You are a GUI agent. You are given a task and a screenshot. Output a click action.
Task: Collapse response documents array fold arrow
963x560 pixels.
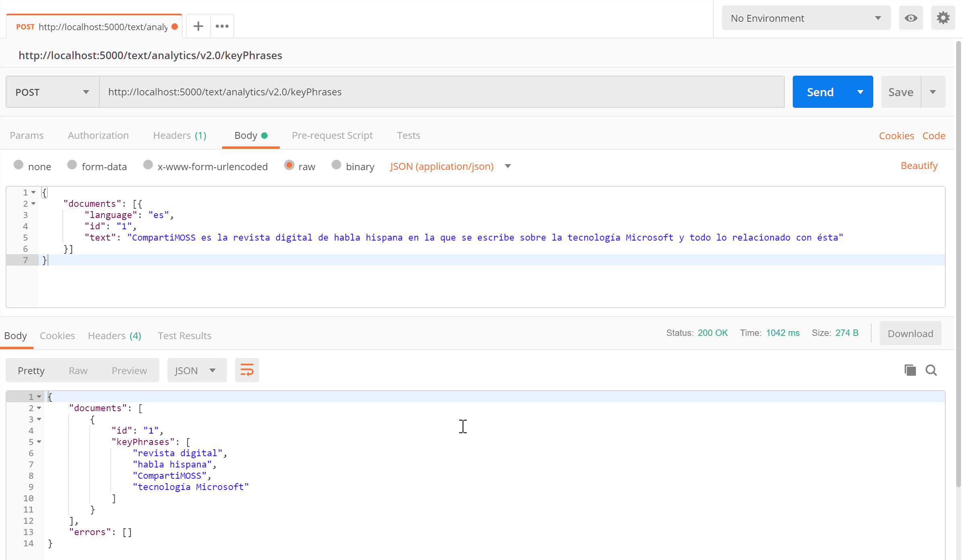click(39, 408)
